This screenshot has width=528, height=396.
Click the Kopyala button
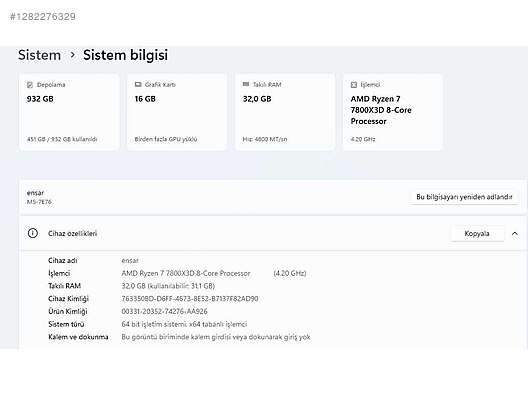(x=477, y=233)
